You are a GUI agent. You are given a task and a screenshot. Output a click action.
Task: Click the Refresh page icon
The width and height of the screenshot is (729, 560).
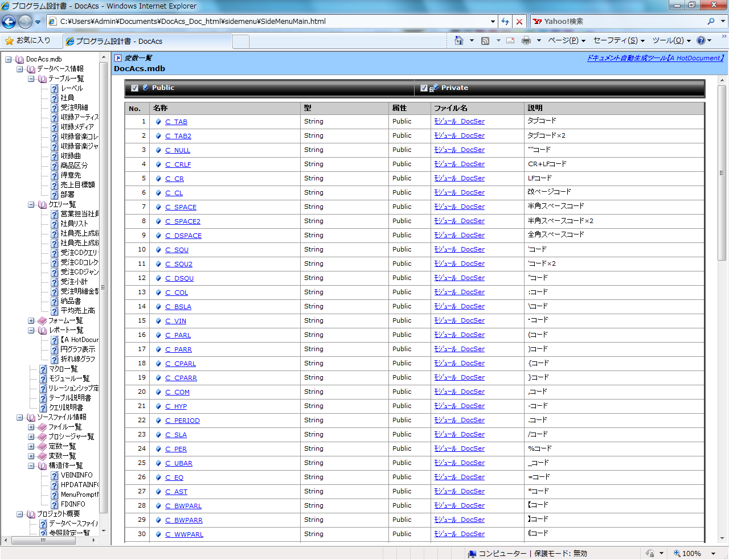tap(505, 22)
